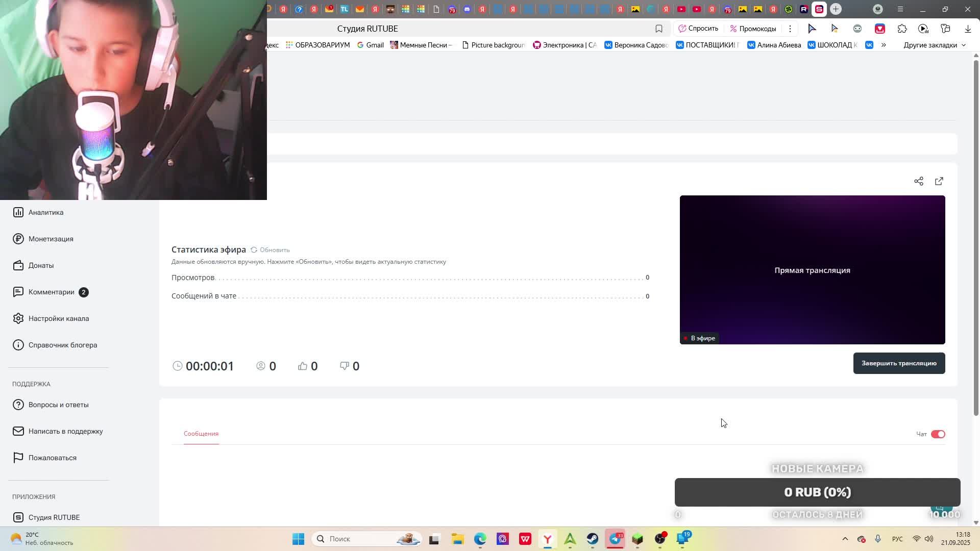The width and height of the screenshot is (980, 551).
Task: Open Donations sidebar item
Action: point(41,265)
